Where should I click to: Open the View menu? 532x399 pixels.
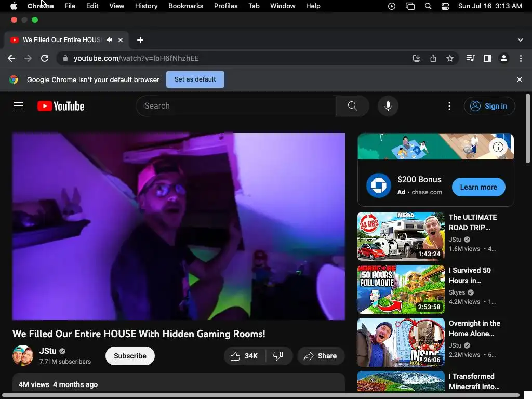[x=117, y=6]
